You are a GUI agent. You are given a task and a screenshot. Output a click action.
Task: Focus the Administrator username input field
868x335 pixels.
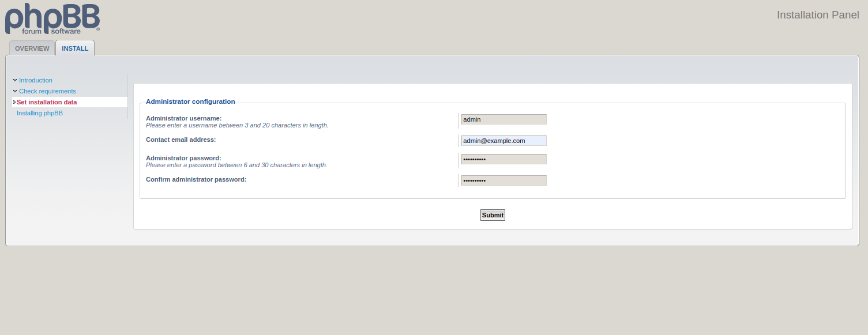click(x=503, y=119)
